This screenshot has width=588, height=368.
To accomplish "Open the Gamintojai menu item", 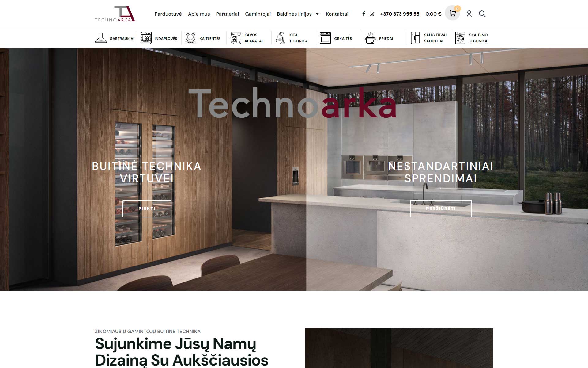I will coord(258,14).
